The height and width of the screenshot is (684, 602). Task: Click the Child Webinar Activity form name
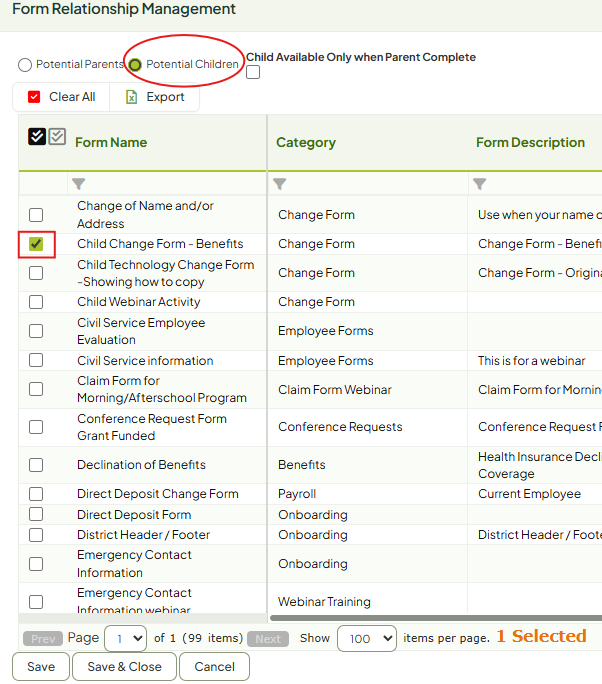[139, 302]
